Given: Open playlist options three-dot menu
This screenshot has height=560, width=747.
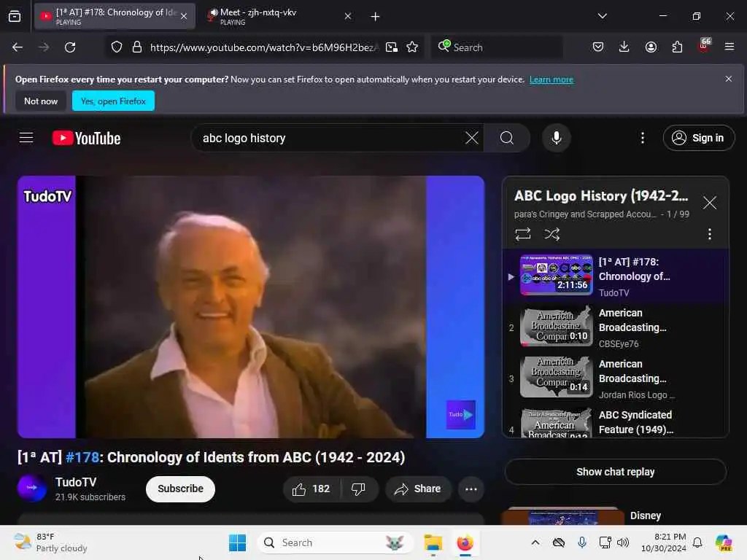Looking at the screenshot, I should pos(709,234).
